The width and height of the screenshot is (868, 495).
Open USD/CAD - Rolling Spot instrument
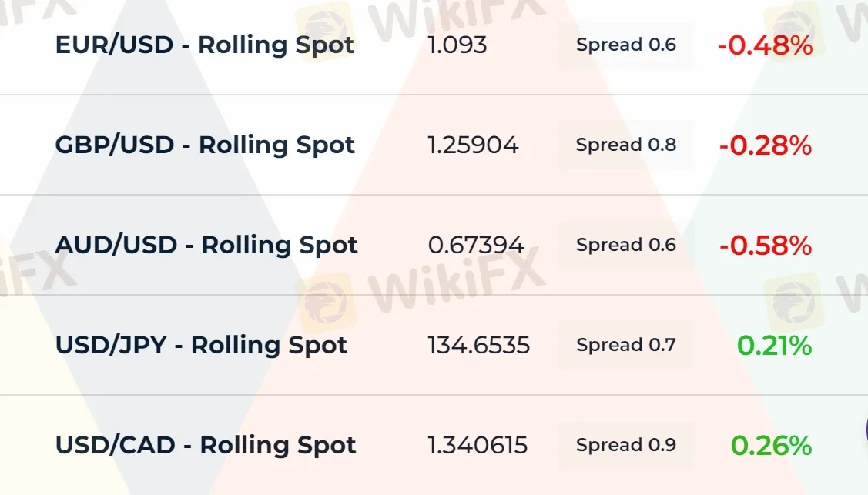[206, 445]
